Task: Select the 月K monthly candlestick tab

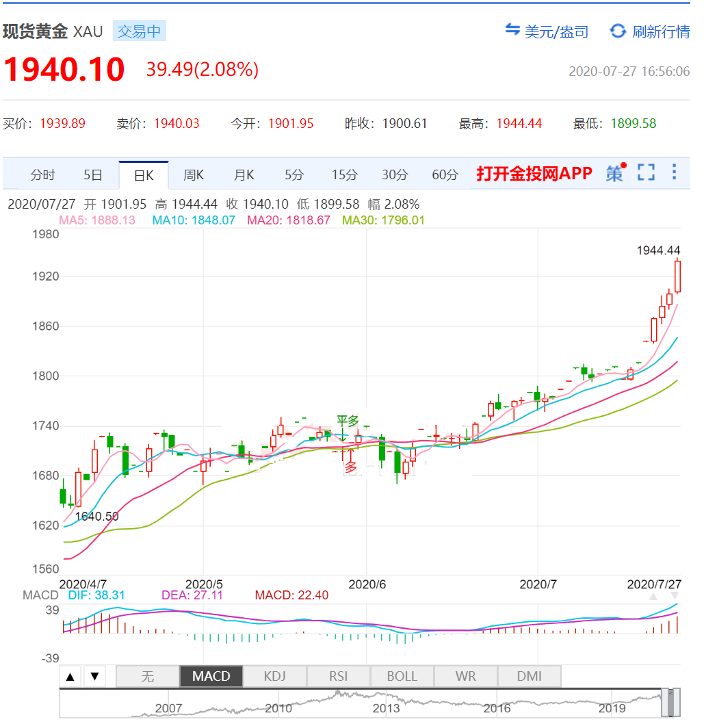Action: click(x=244, y=175)
